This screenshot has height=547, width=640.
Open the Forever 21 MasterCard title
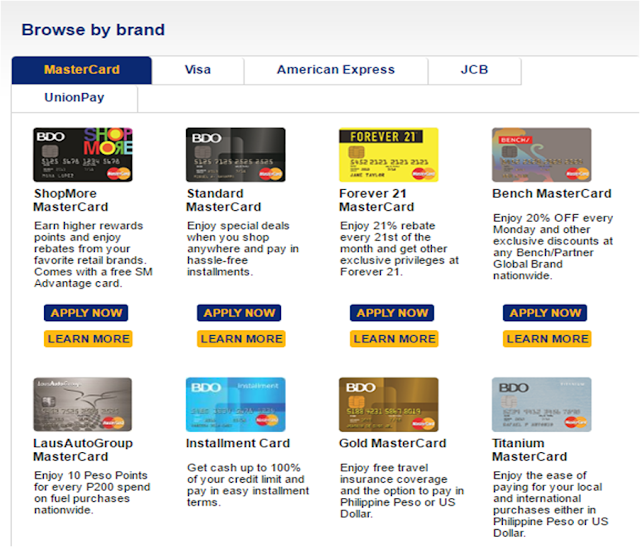[377, 200]
